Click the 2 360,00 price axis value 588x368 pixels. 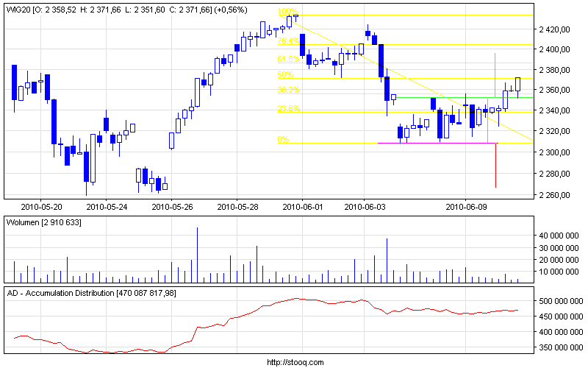(555, 90)
